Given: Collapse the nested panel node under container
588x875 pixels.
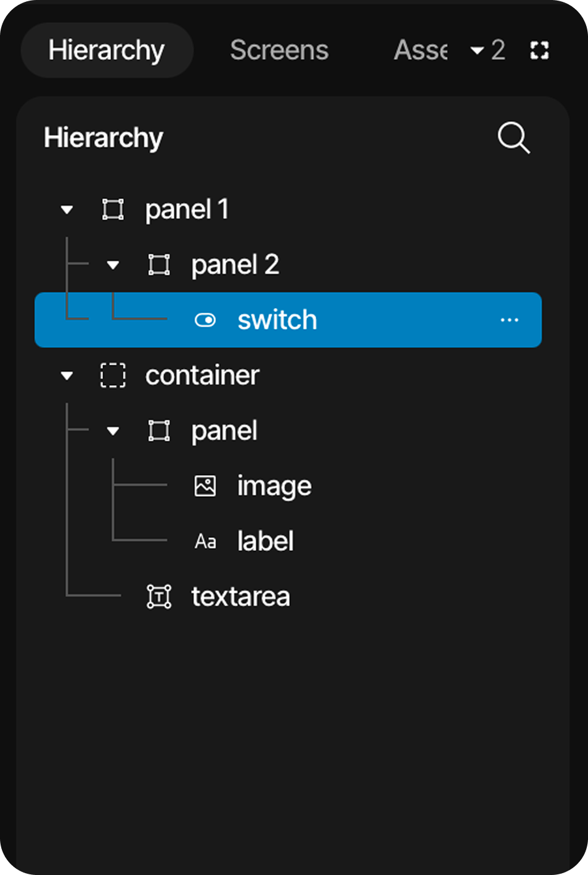Looking at the screenshot, I should click(113, 431).
